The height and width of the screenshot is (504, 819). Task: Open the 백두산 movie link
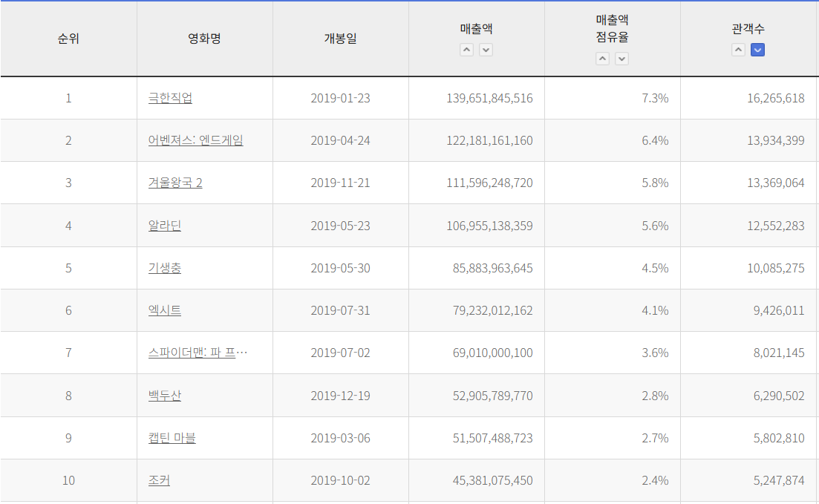[x=165, y=396]
